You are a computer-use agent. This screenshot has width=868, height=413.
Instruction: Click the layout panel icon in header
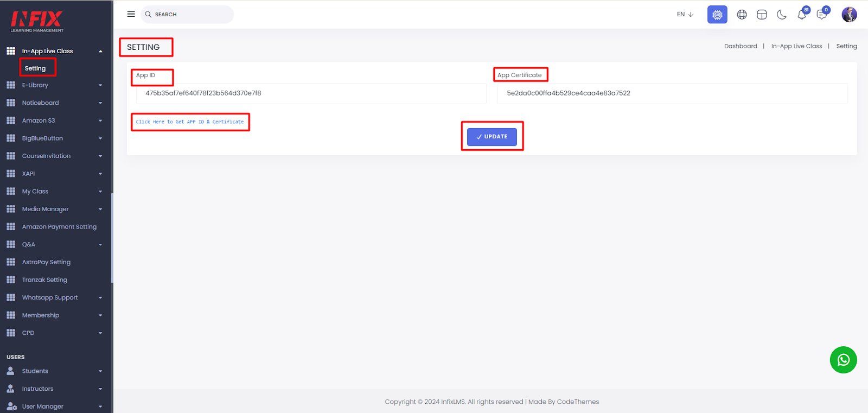point(762,15)
